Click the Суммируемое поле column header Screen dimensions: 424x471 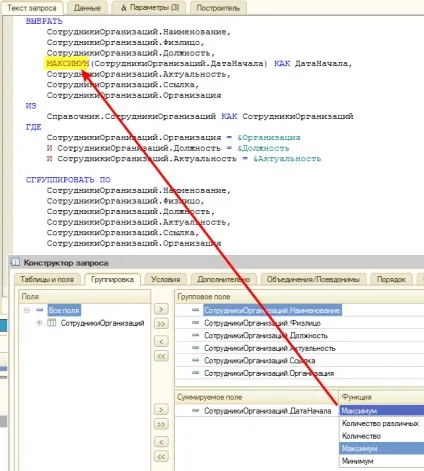pos(257,397)
